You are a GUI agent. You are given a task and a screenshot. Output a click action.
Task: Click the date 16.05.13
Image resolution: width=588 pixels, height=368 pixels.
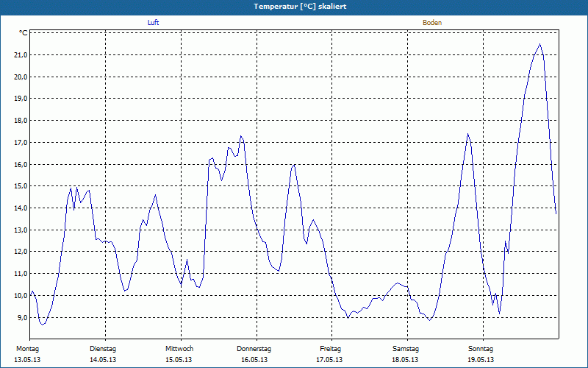254,360
